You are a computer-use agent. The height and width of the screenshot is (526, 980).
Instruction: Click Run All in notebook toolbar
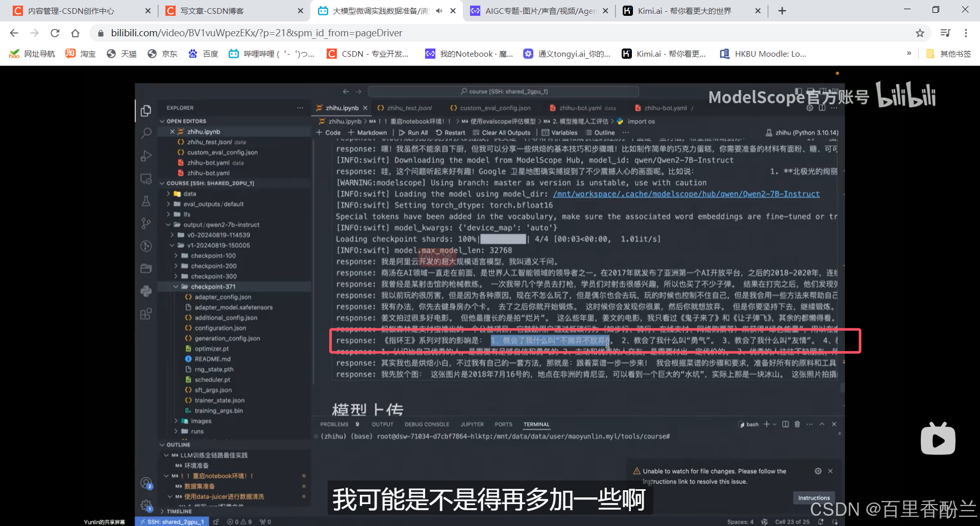[413, 132]
